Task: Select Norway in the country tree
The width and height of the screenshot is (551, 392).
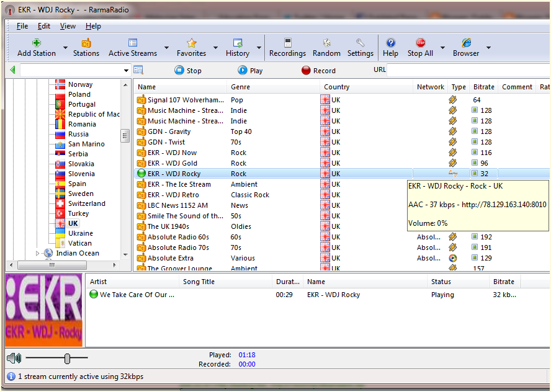Action: pos(81,84)
